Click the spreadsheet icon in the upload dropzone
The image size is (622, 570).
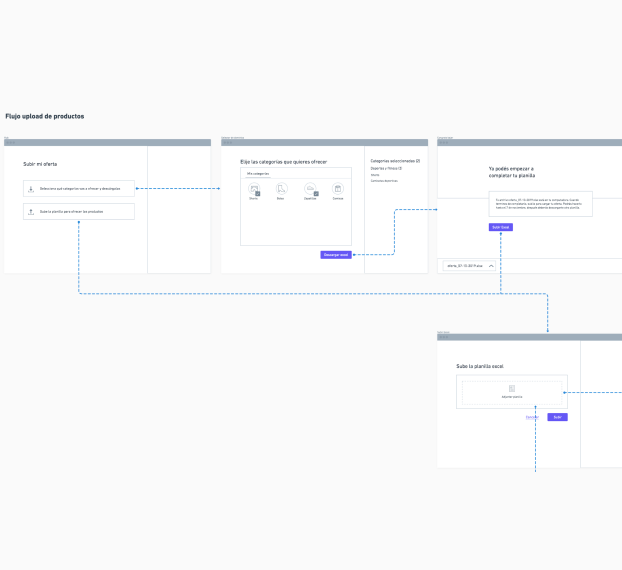512,388
